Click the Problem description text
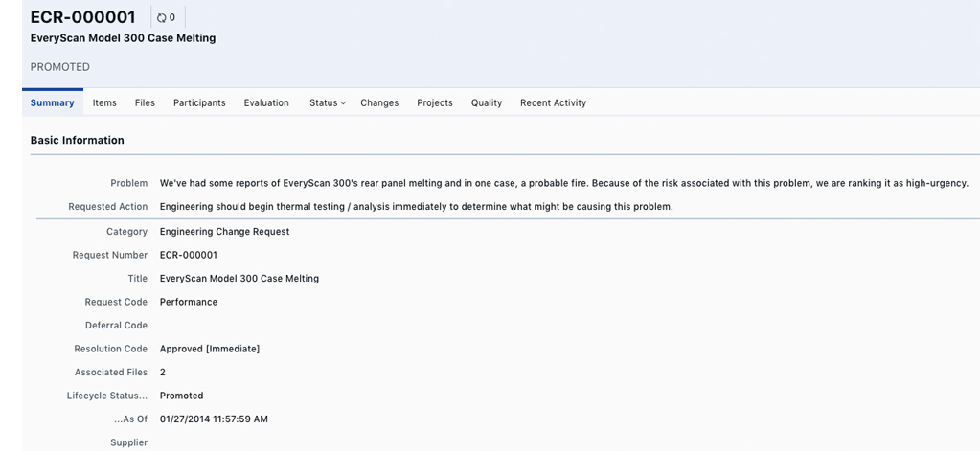 click(x=563, y=183)
